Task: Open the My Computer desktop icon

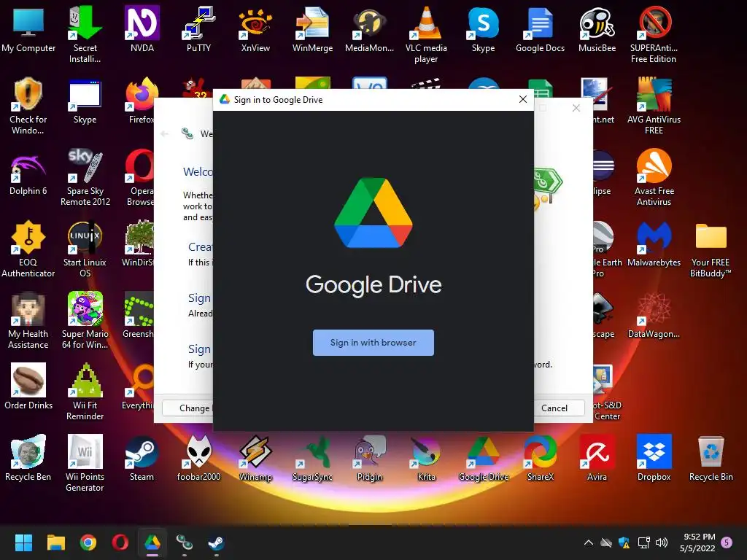Action: pyautogui.click(x=28, y=29)
